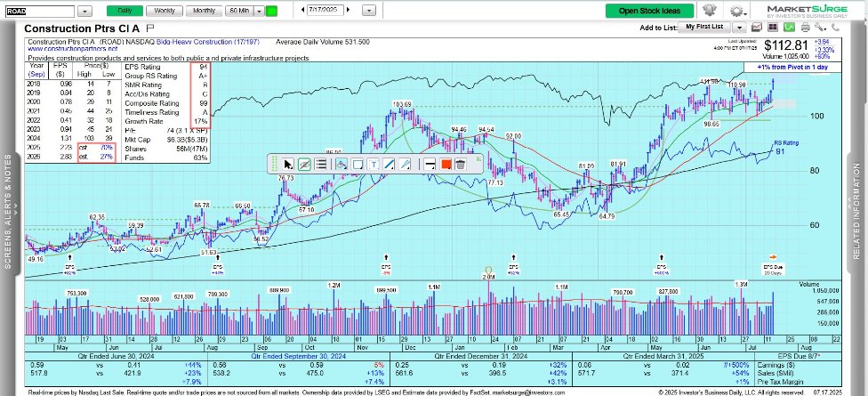
Task: Click the Average Daily Volume 531,500 text
Action: [323, 42]
